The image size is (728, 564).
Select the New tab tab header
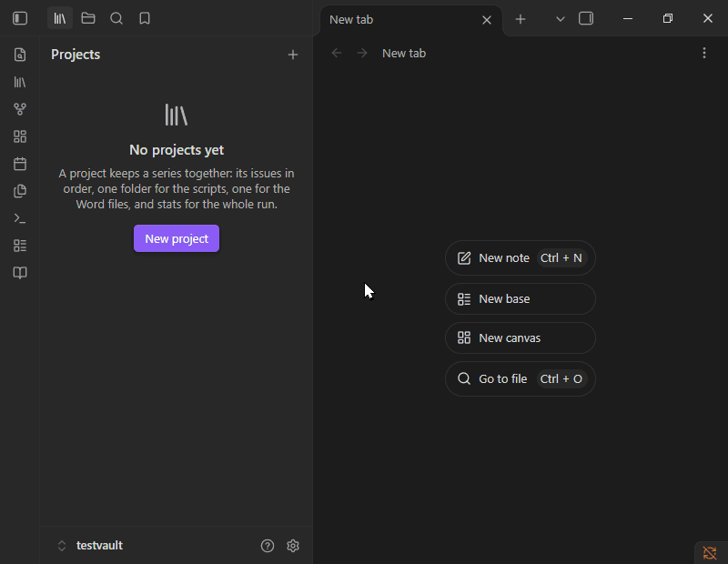point(411,20)
